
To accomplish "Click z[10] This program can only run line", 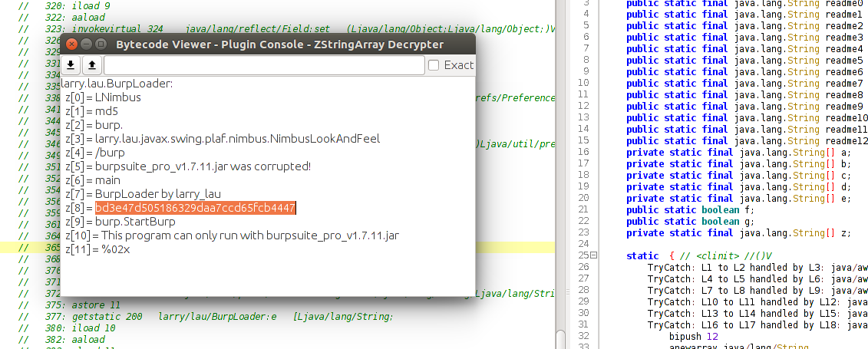I will pos(232,235).
